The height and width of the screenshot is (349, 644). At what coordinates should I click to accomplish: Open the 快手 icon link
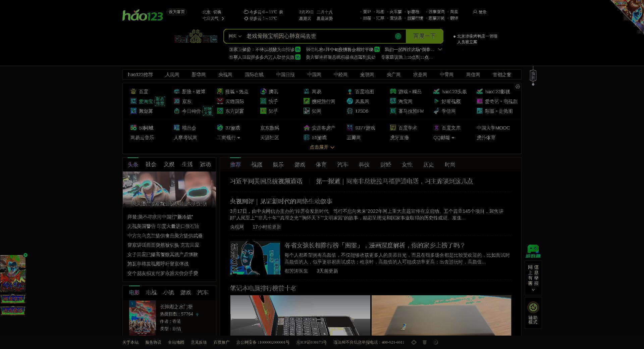(263, 101)
